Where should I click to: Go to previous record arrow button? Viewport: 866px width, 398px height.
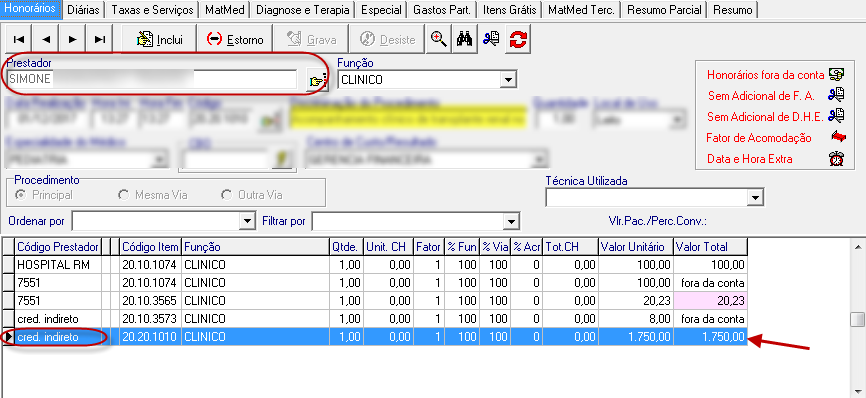point(46,39)
